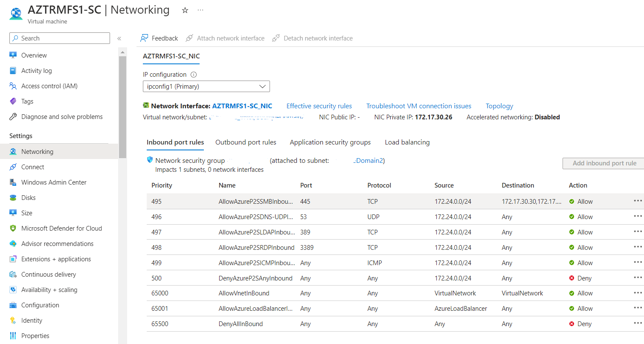Viewport: 644px width, 344px height.
Task: Open Troubleshoot VM connection issues link
Action: tap(419, 106)
